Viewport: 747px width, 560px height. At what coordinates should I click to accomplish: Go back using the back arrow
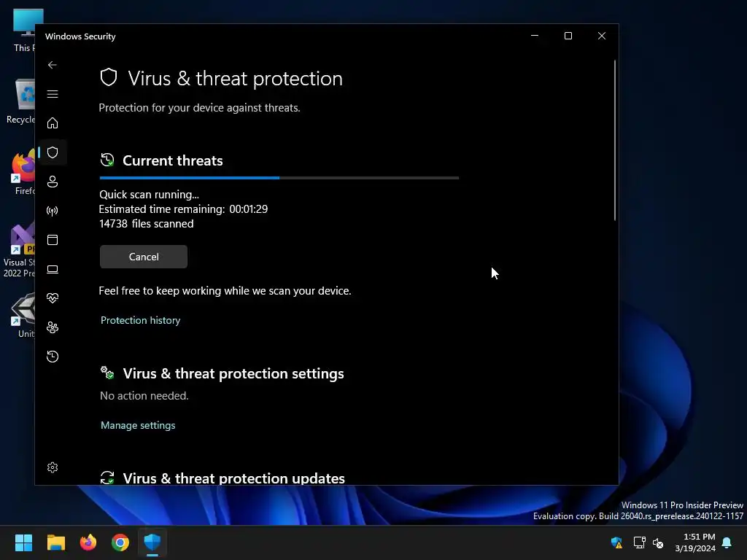pyautogui.click(x=53, y=65)
